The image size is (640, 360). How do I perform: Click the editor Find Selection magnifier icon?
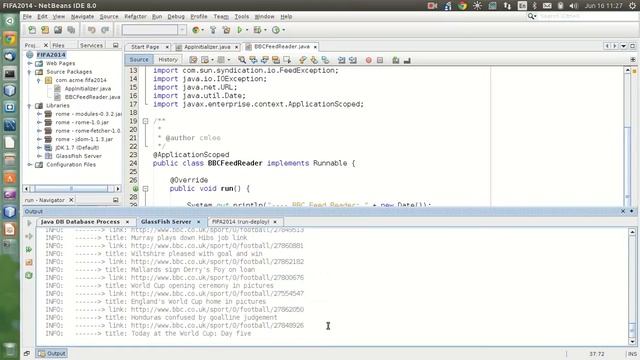[x=242, y=60]
